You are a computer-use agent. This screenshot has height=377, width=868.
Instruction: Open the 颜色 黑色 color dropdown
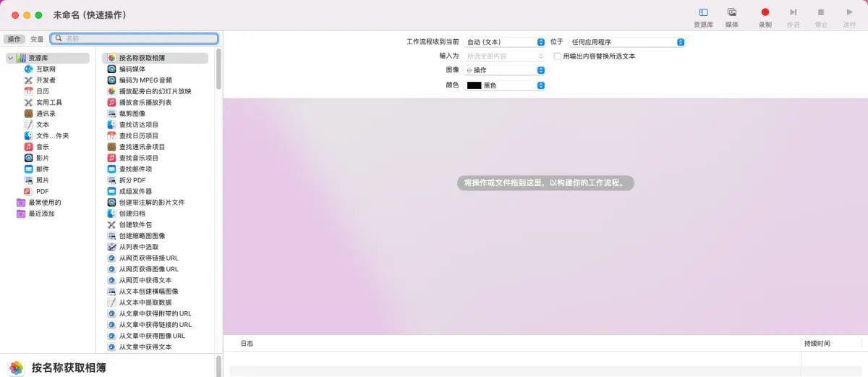tap(504, 85)
